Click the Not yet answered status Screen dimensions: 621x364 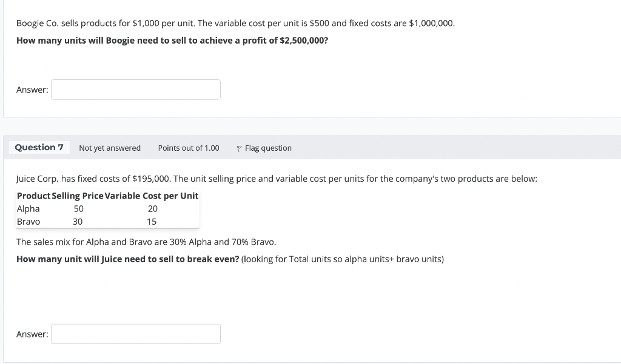tap(110, 148)
